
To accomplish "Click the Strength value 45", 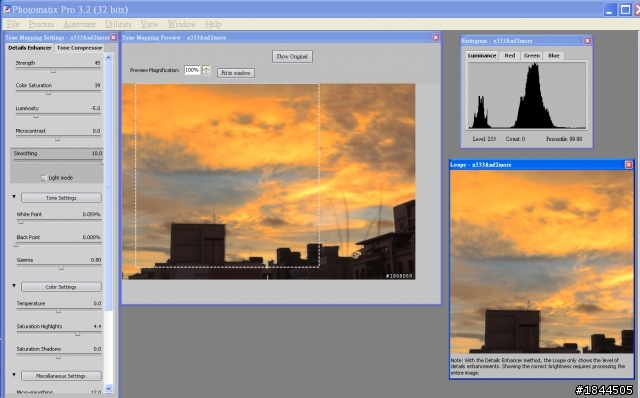I will [x=97, y=63].
